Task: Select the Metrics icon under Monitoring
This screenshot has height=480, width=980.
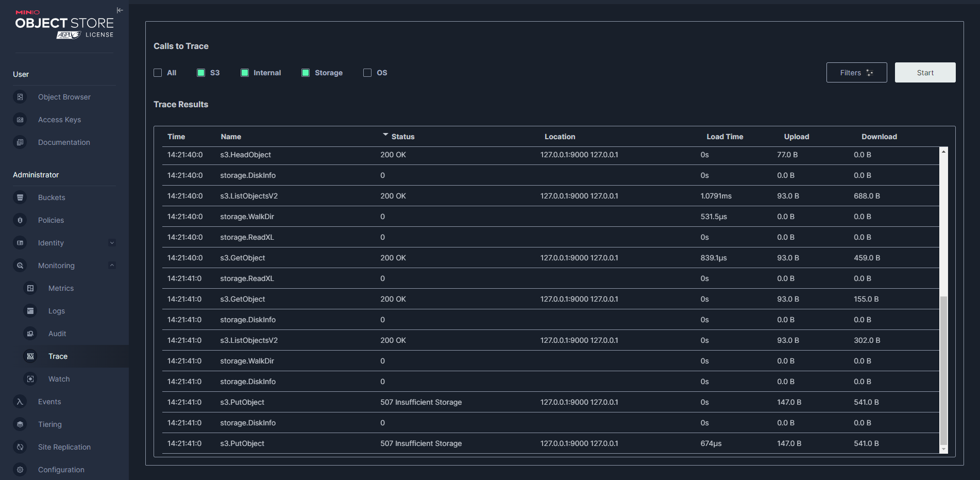Action: (30, 288)
